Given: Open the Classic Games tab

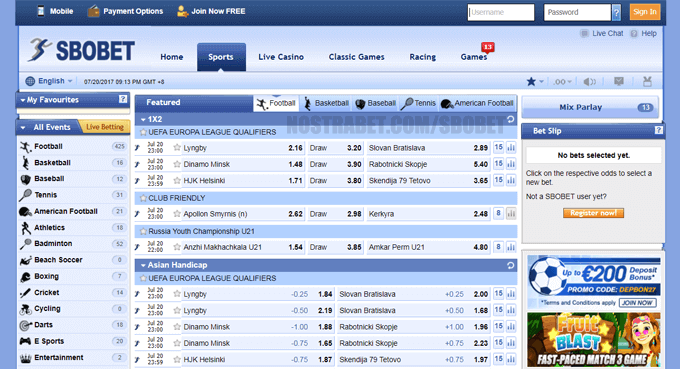Looking at the screenshot, I should click(356, 57).
